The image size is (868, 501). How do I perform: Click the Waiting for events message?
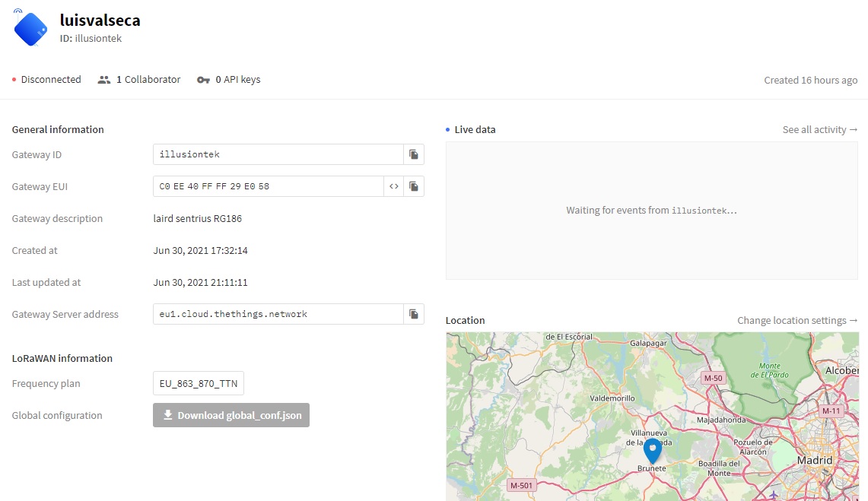pyautogui.click(x=651, y=210)
